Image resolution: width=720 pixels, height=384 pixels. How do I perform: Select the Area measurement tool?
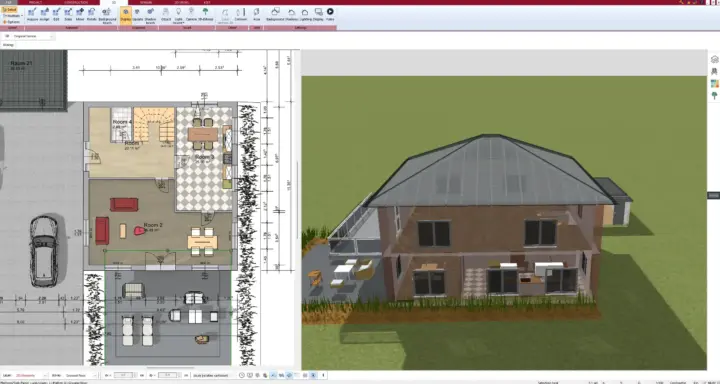pyautogui.click(x=257, y=15)
